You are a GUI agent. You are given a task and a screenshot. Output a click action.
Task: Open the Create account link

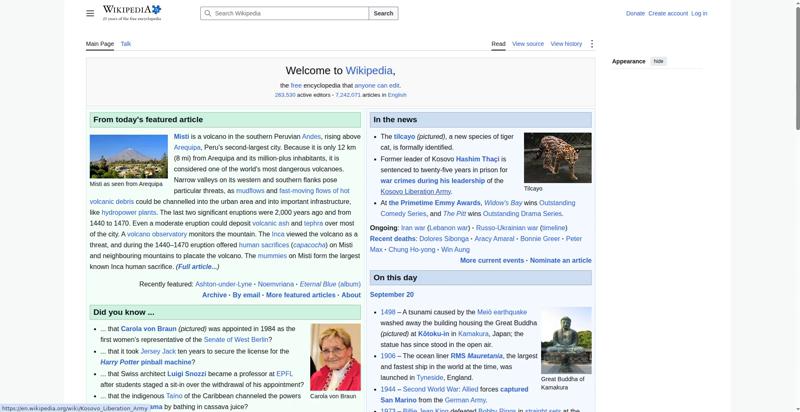click(668, 13)
